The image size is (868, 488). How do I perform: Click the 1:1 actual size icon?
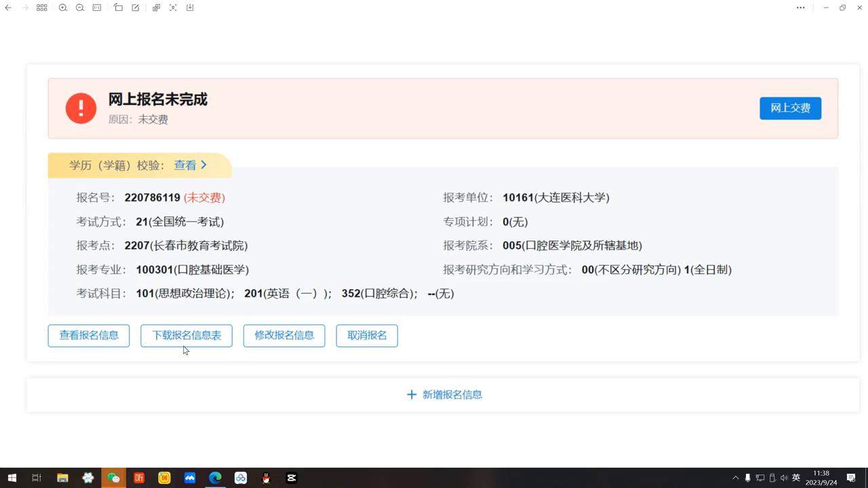(98, 7)
